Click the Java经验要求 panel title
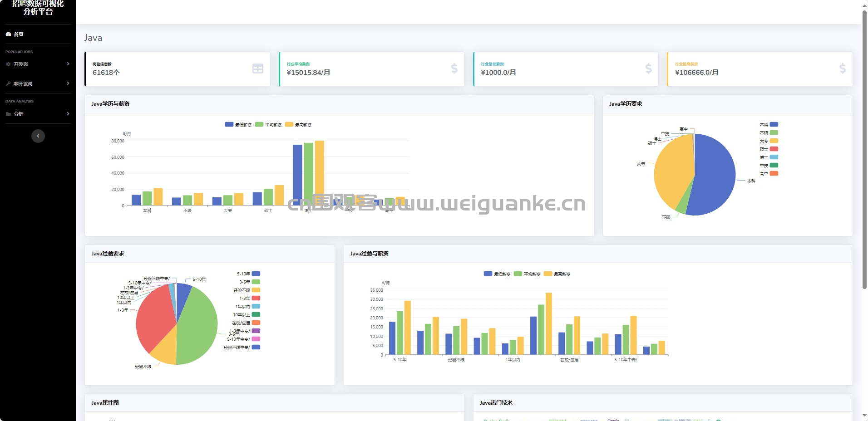This screenshot has height=421, width=868. tap(108, 254)
